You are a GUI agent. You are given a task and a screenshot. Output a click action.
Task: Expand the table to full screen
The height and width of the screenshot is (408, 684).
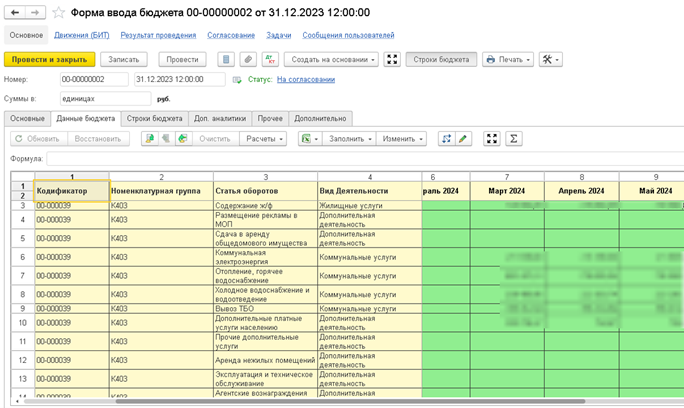tap(491, 139)
